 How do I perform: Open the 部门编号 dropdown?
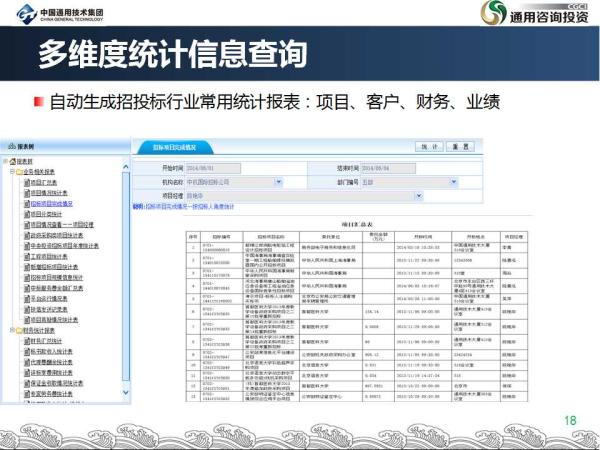(x=449, y=183)
